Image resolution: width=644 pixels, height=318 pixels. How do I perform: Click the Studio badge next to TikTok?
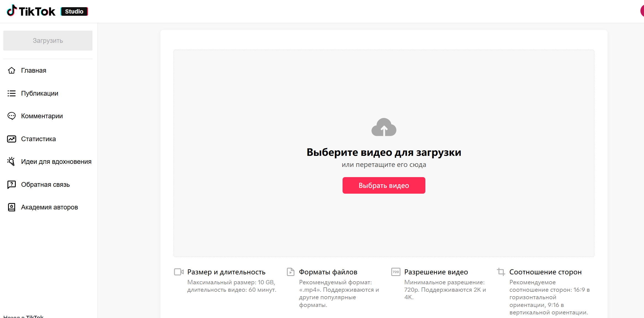click(x=74, y=11)
